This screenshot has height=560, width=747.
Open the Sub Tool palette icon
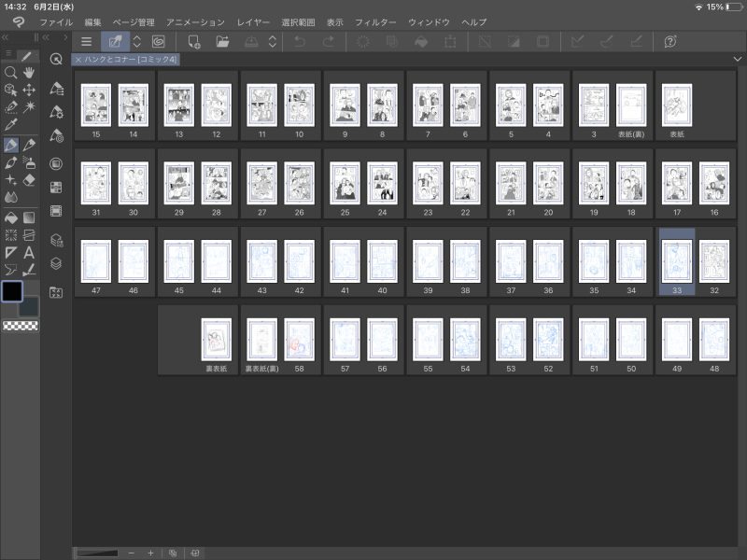point(56,89)
